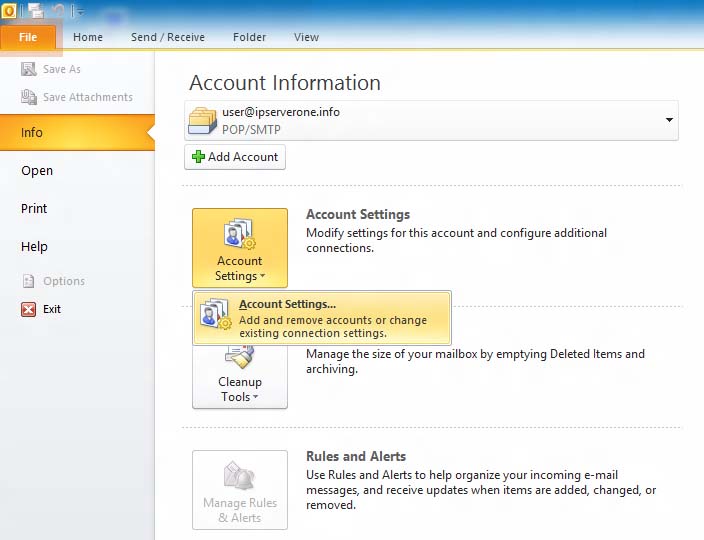Select Print in the backstage sidebar
Viewport: 704px width, 540px height.
[34, 208]
